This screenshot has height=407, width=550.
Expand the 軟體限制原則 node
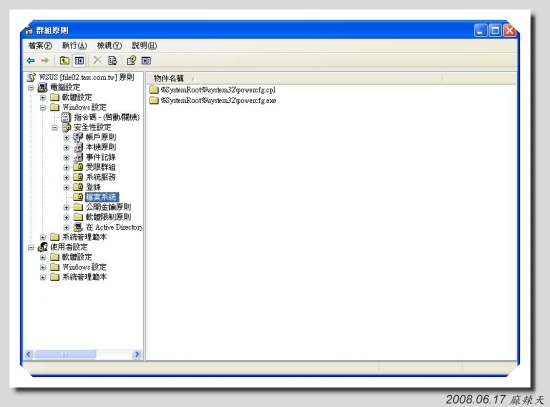coord(66,217)
